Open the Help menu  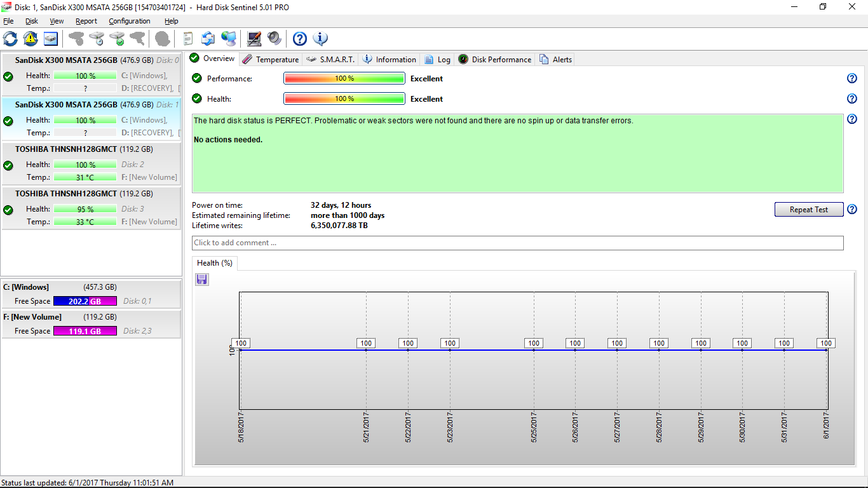pos(172,21)
